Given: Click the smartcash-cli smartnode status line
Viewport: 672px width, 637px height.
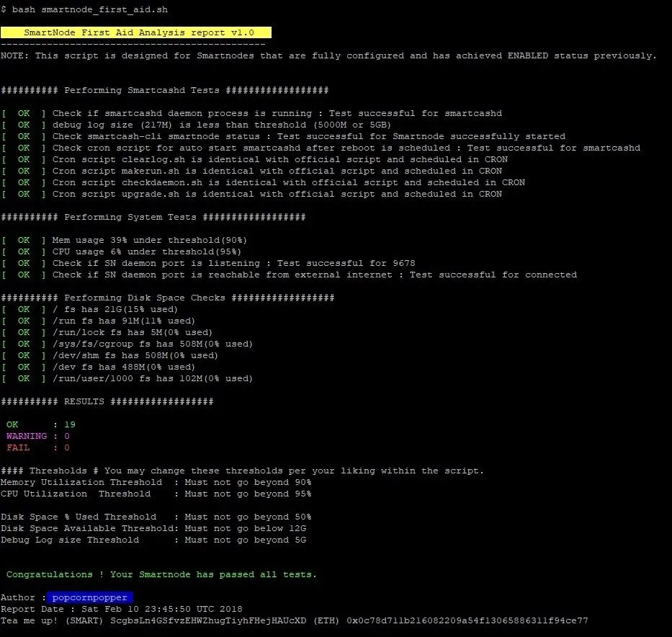Looking at the screenshot, I should coord(283,136).
